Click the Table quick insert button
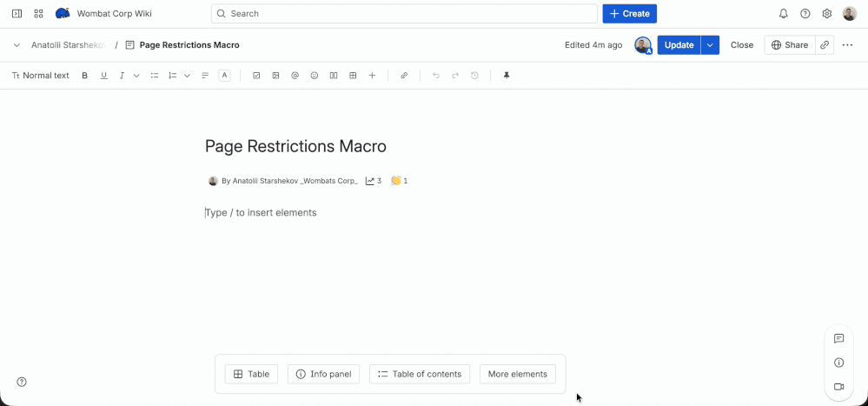 pos(251,374)
